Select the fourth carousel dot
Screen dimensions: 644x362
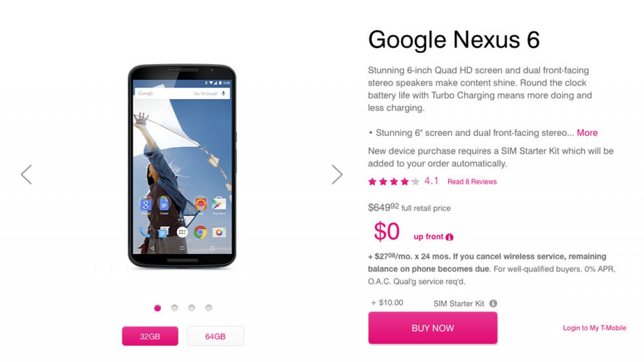tap(209, 308)
